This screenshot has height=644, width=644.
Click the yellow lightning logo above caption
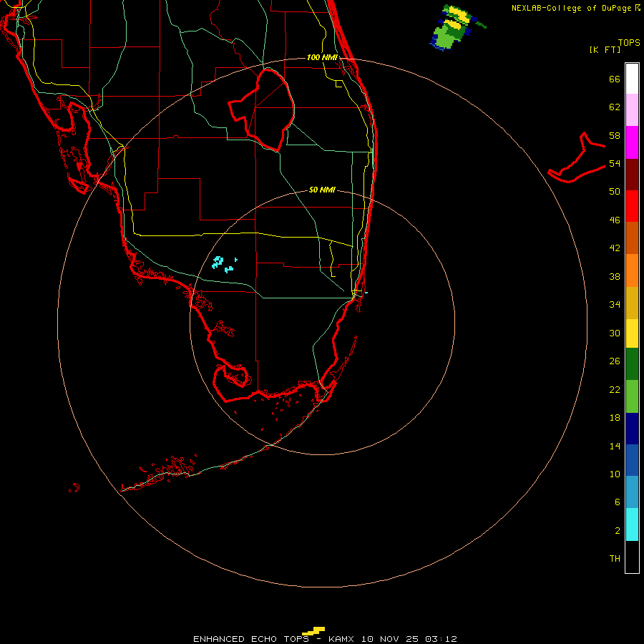314,631
